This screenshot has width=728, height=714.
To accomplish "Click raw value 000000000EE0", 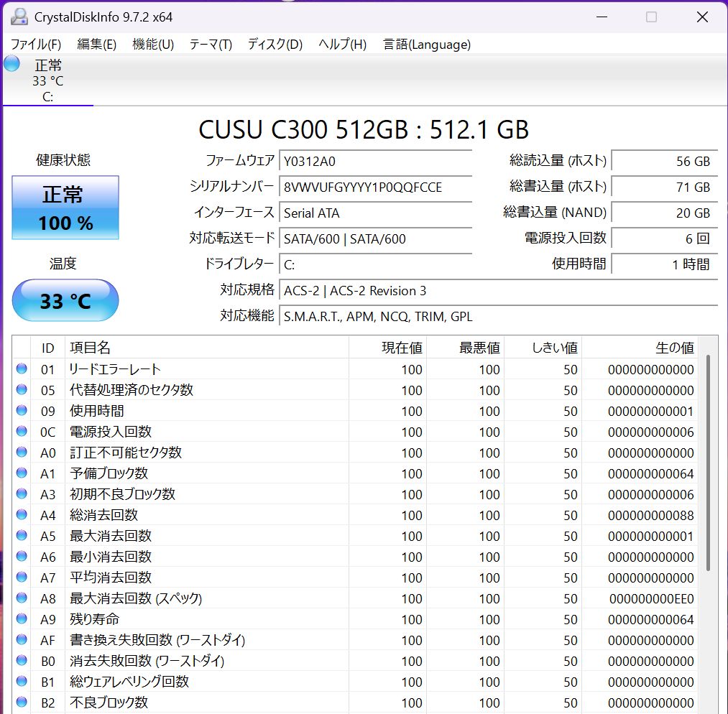I will [651, 598].
